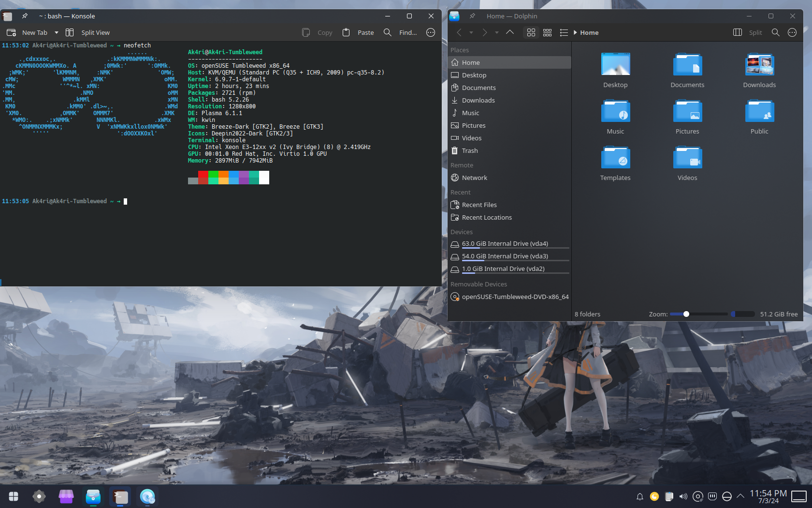Open Recent Files in Places panel

click(x=509, y=205)
